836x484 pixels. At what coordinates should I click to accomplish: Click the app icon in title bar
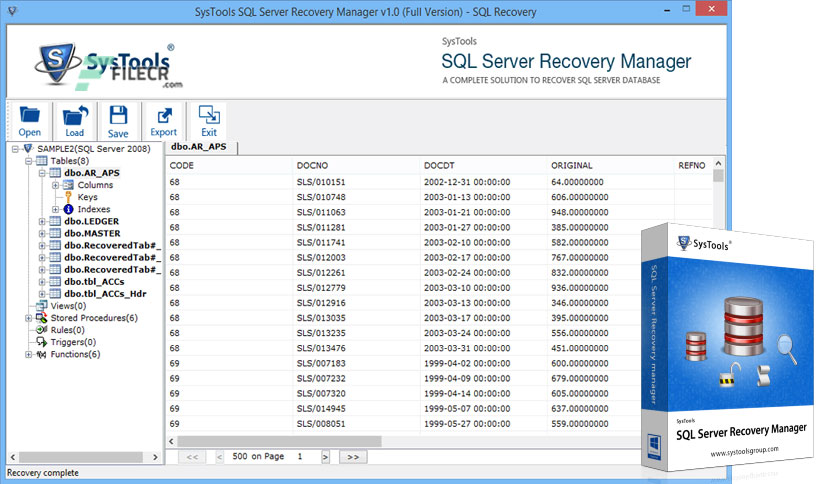[12, 10]
